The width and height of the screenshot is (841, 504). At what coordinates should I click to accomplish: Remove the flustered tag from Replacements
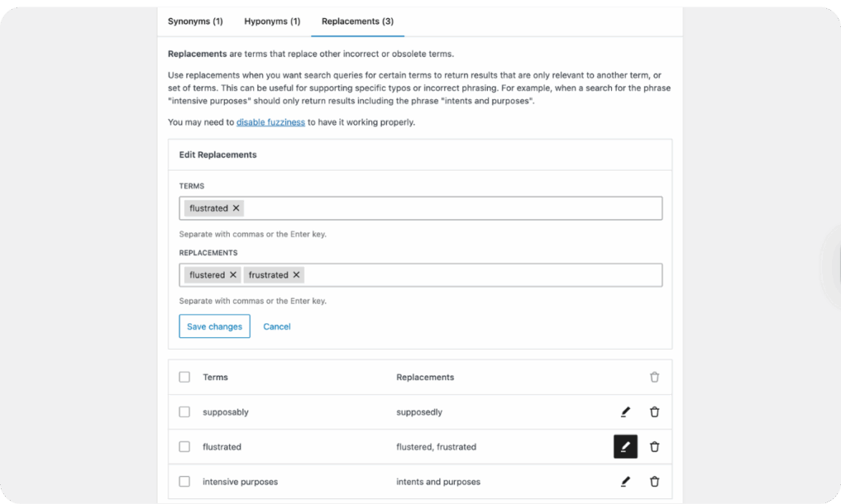click(x=233, y=274)
